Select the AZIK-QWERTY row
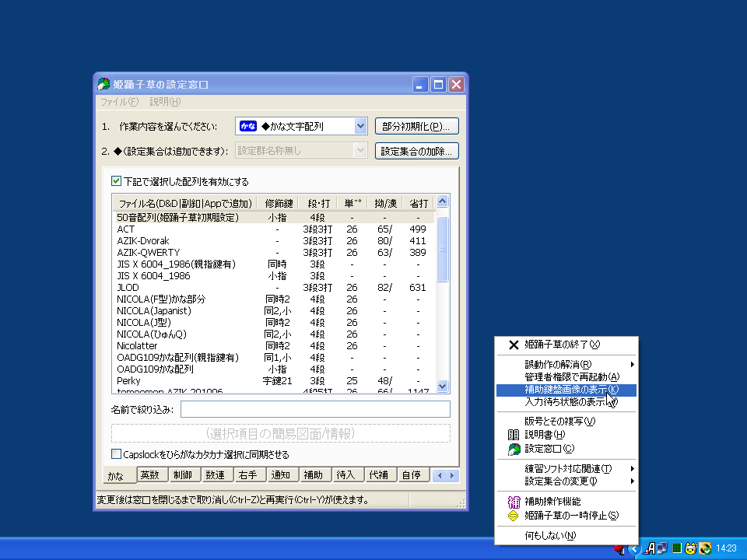 pyautogui.click(x=274, y=252)
